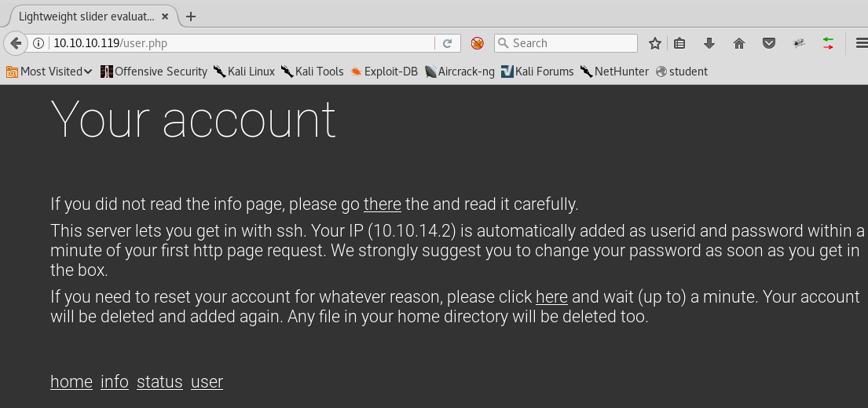Open a new tab with plus button
This screenshot has height=408, width=868.
point(191,17)
